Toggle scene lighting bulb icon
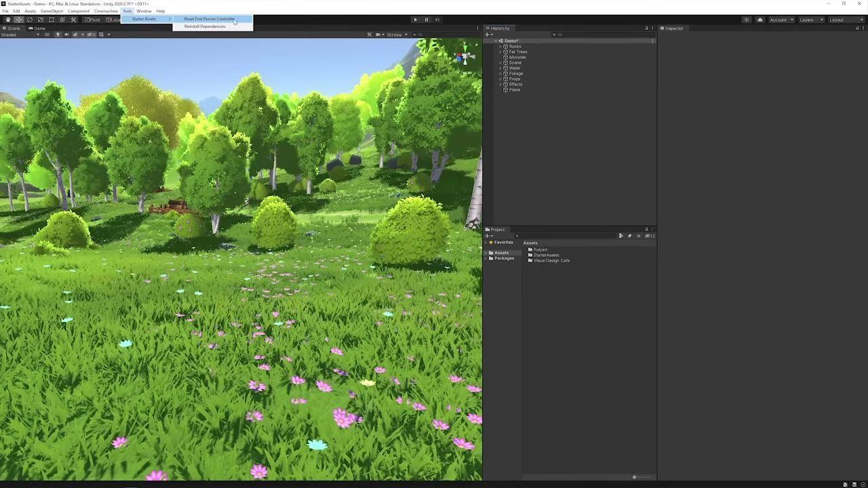 point(58,35)
